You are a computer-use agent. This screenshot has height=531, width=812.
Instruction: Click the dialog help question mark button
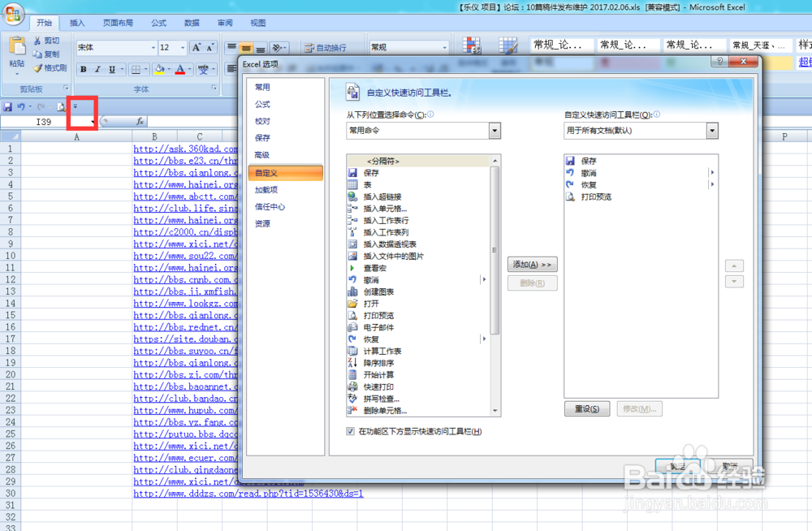(719, 61)
